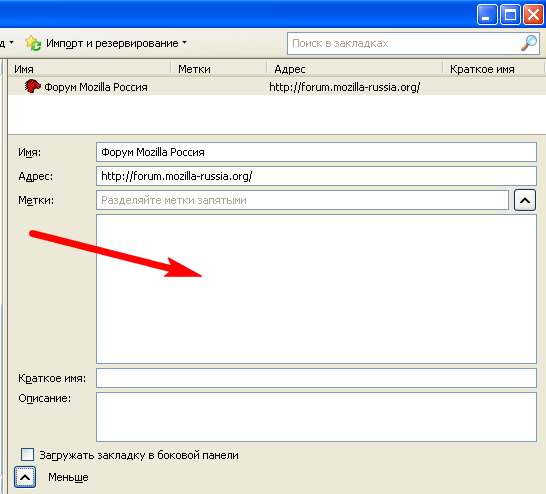
Task: Maximize the library window
Action: point(510,15)
